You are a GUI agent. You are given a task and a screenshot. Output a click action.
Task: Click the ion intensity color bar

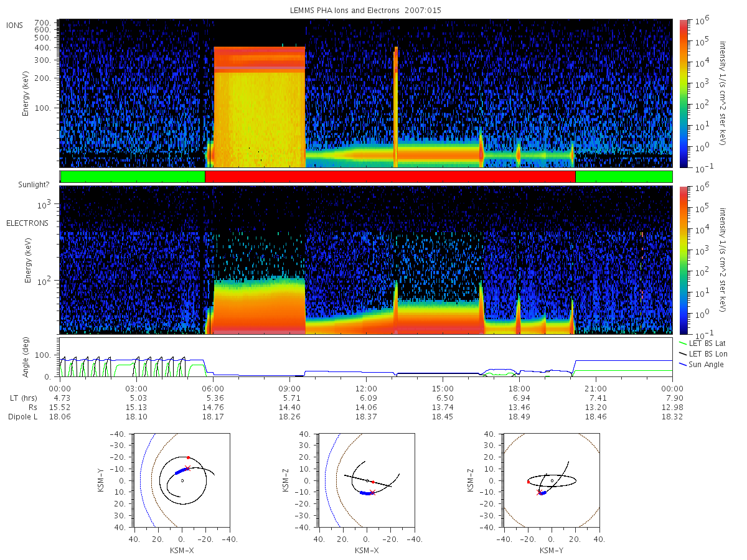(x=683, y=93)
